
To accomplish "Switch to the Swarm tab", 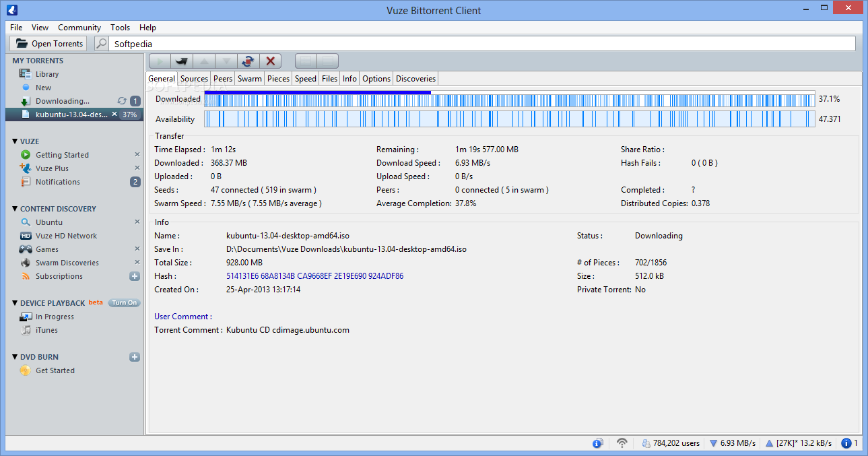I will point(250,79).
